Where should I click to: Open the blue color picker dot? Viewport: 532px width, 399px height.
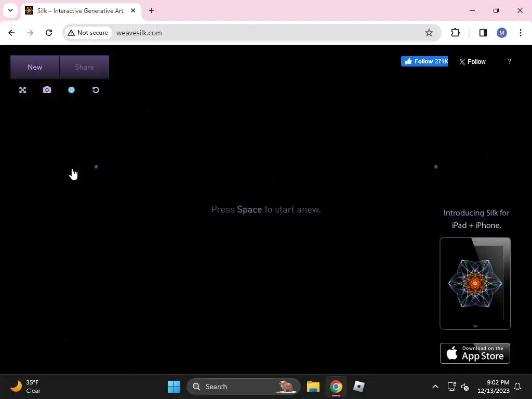point(71,90)
